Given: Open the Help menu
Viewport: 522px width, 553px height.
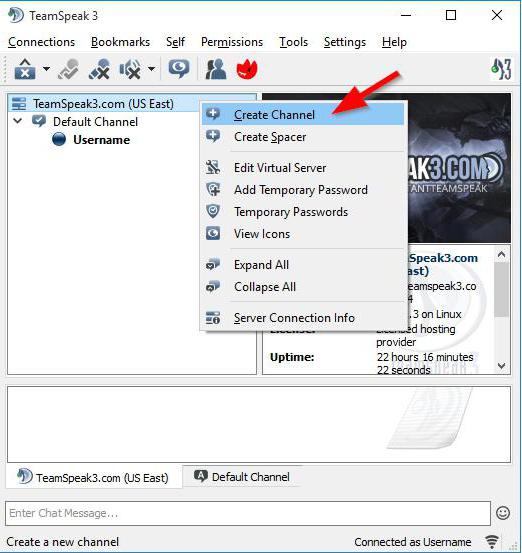Looking at the screenshot, I should [x=394, y=42].
